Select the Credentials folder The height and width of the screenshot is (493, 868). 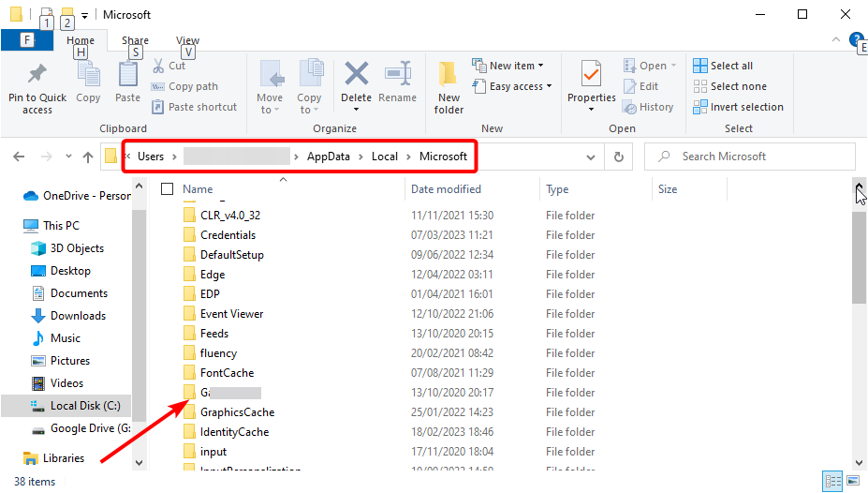pos(228,235)
